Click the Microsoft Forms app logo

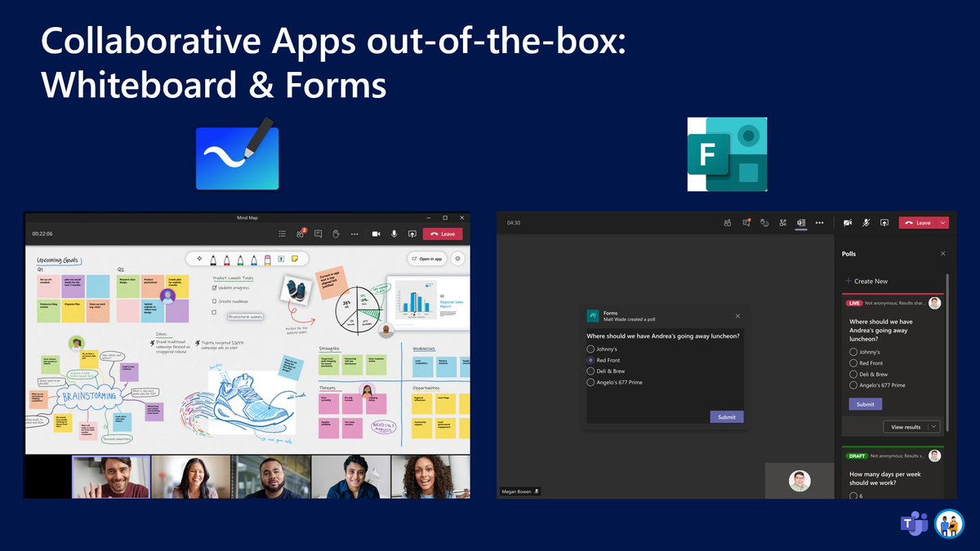(x=727, y=154)
